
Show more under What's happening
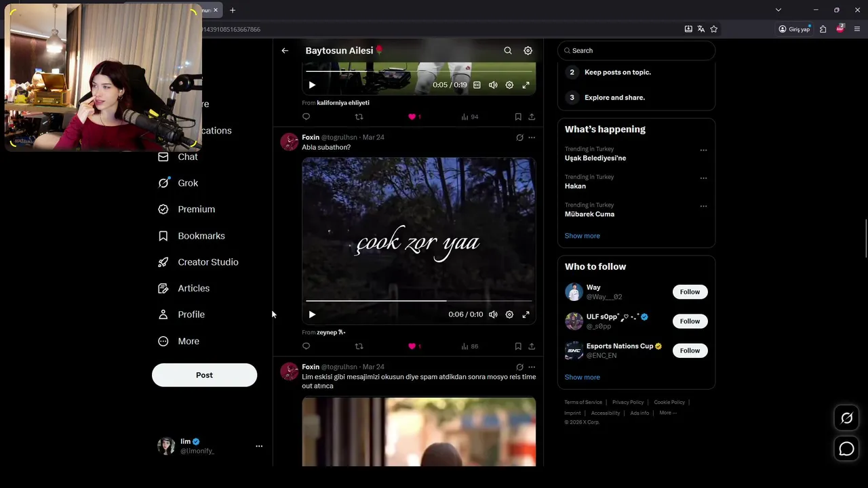point(582,236)
